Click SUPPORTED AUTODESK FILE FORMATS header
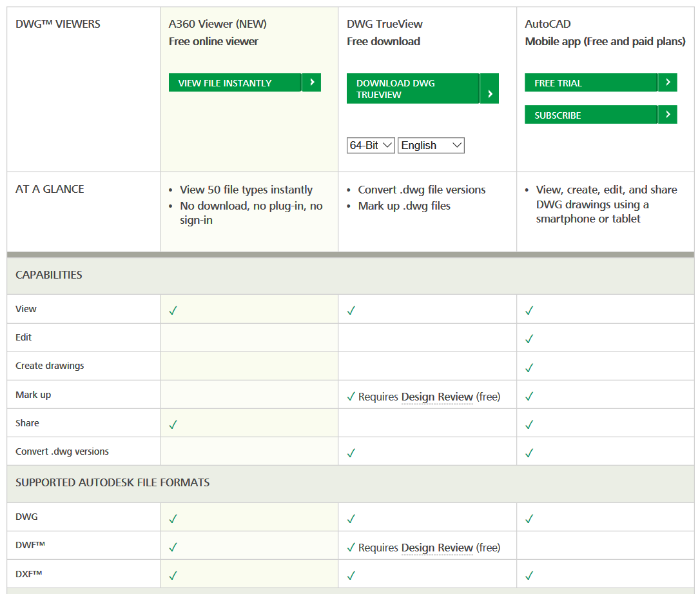This screenshot has height=594, width=700. 113,482
